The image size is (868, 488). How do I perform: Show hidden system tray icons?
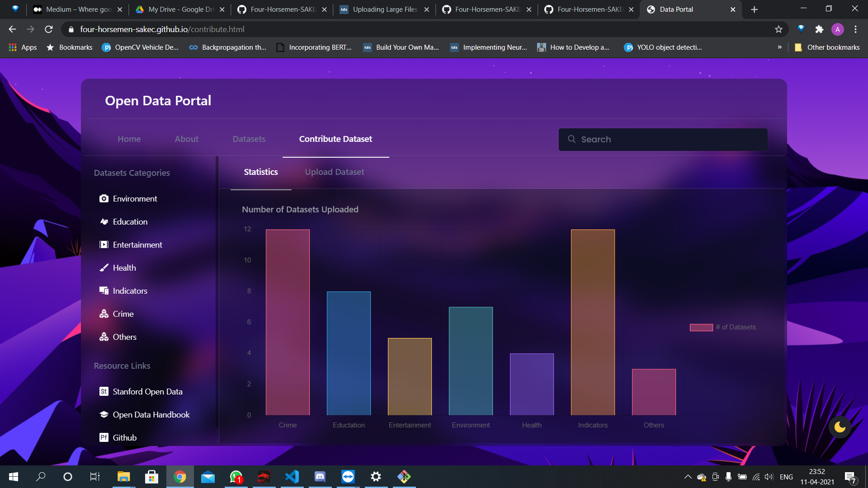click(x=688, y=477)
